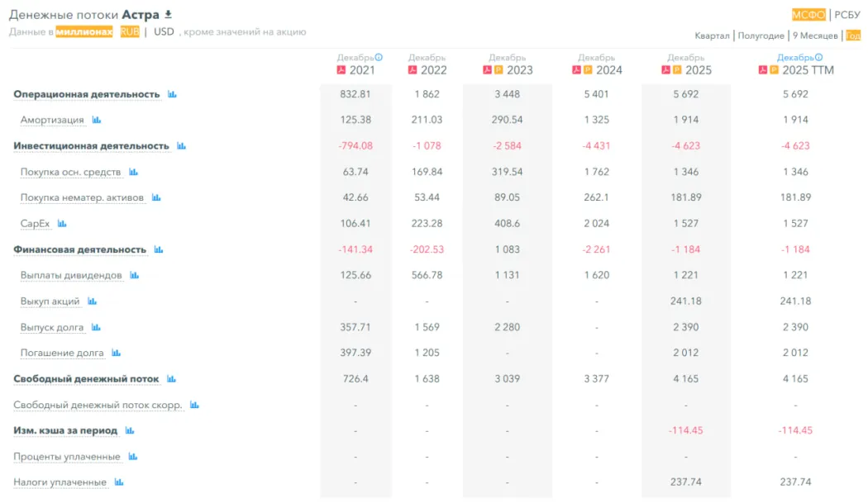
Task: Click chart icon beside Выплаты дивидендов
Action: pyautogui.click(x=134, y=275)
